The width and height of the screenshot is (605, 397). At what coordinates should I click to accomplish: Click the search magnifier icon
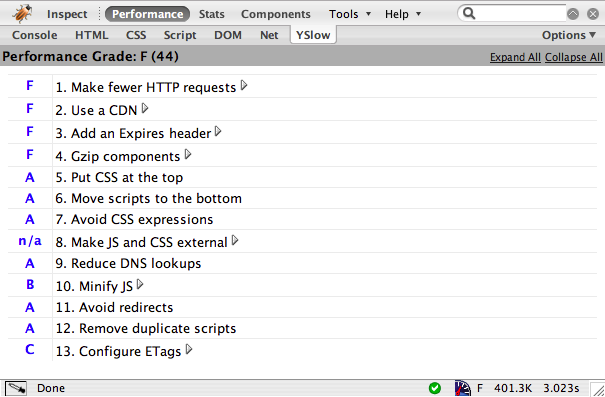[469, 14]
